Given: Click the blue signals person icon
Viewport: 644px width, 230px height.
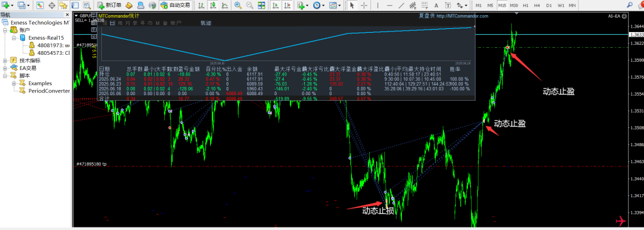Looking at the screenshot, I should point(140,5).
